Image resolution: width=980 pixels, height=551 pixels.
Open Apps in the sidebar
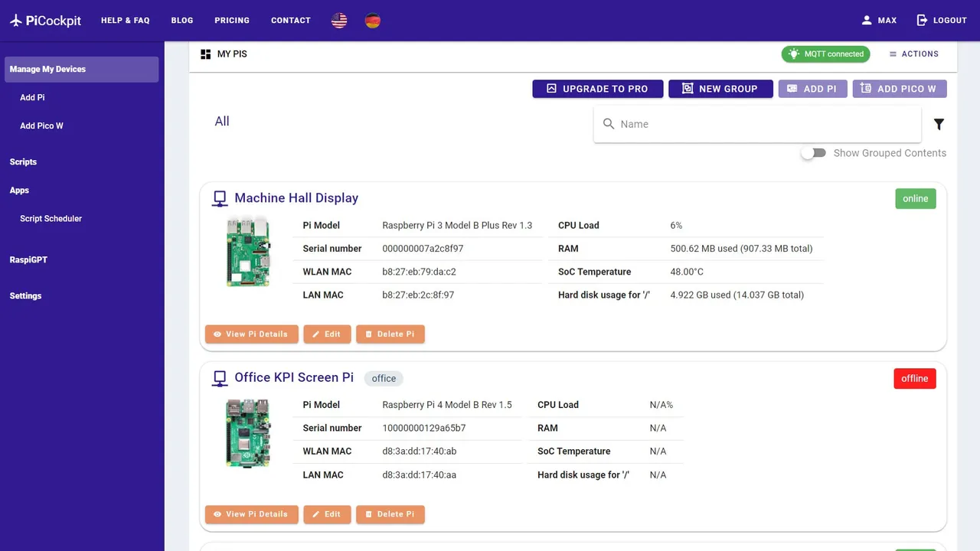(19, 191)
